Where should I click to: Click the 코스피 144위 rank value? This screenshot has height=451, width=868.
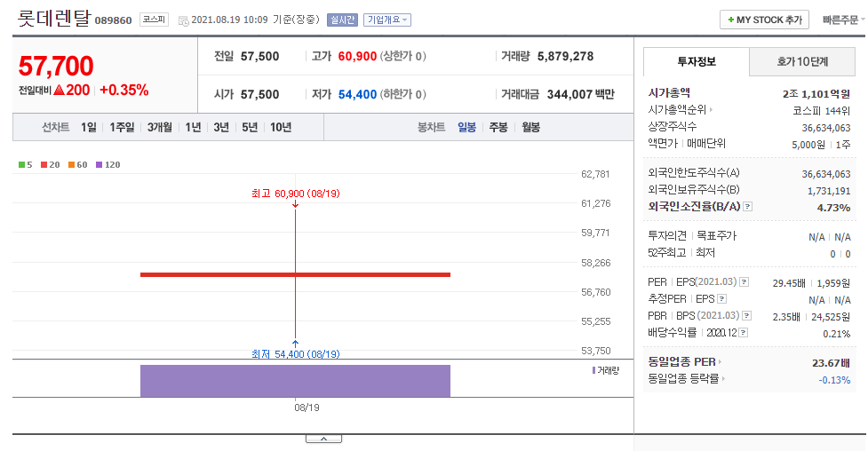[x=822, y=111]
